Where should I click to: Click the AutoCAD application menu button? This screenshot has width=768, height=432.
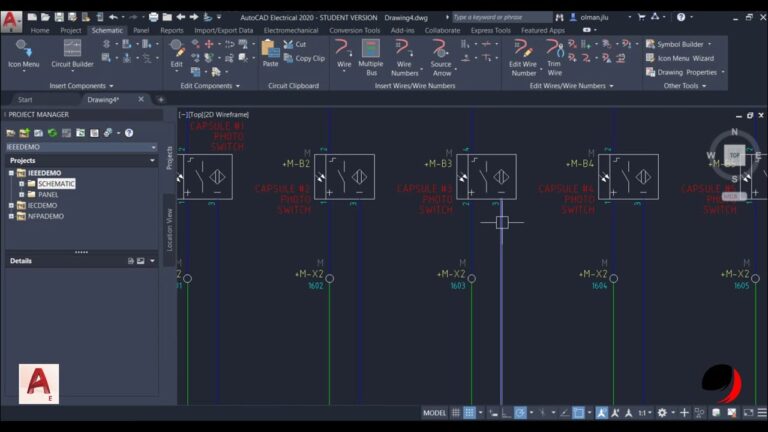tap(11, 21)
